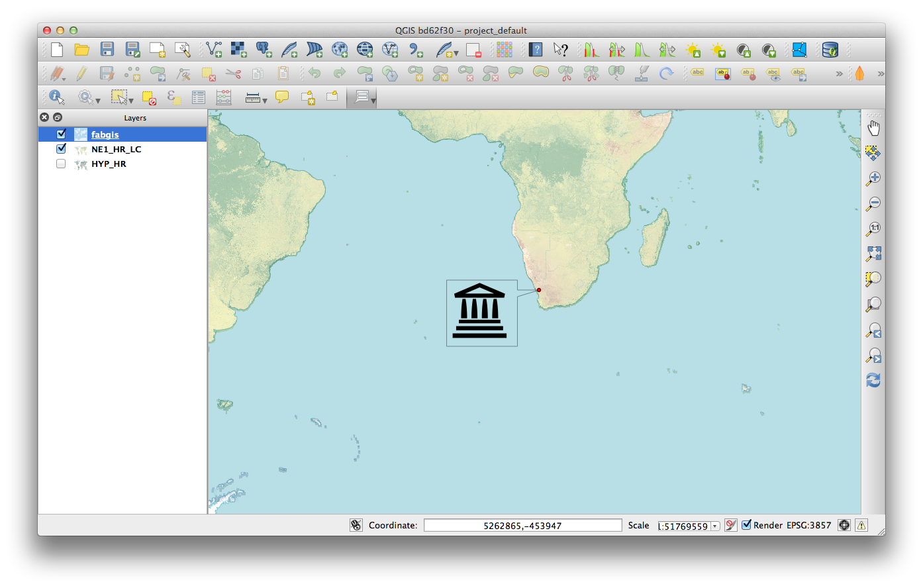Click the Identify Features tool
The width and height of the screenshot is (923, 588).
point(57,98)
